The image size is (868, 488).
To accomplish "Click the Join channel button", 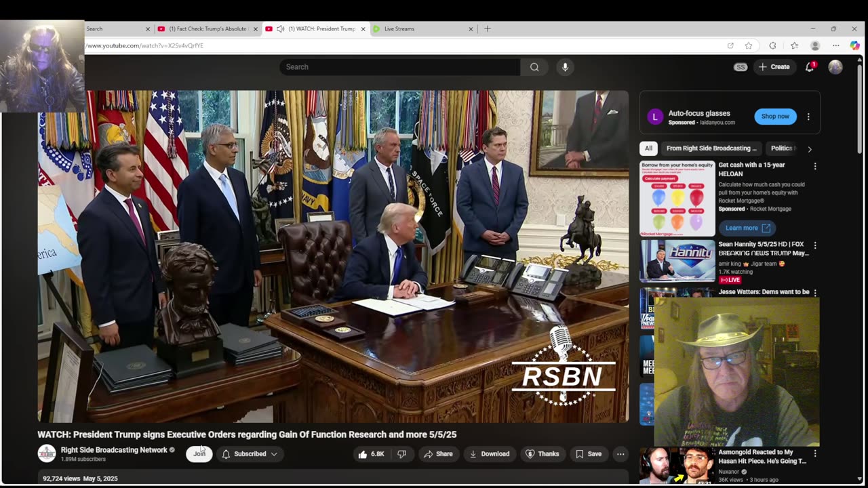I will point(199,454).
